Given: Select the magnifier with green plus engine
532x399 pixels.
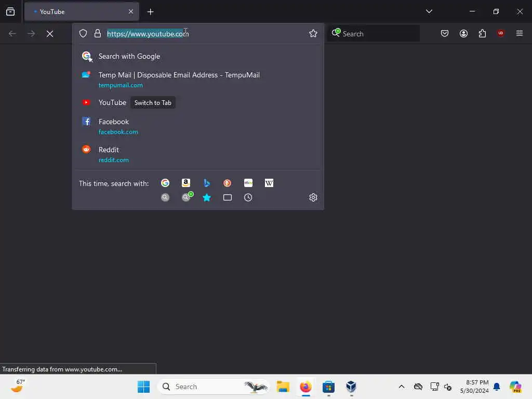Looking at the screenshot, I should [187, 197].
